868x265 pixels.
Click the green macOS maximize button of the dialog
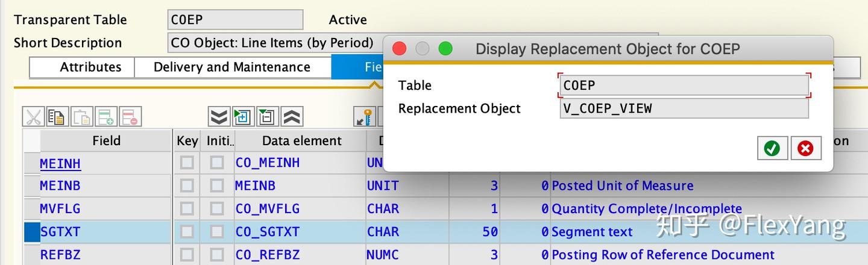445,49
